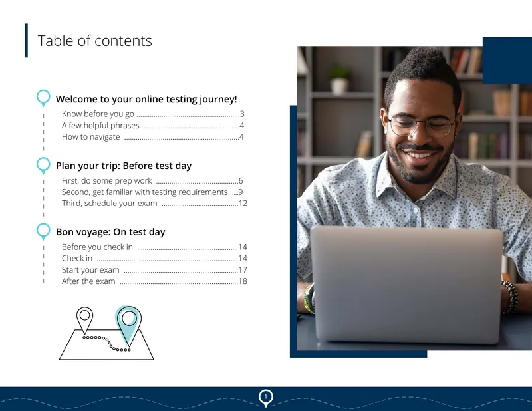Image resolution: width=532 pixels, height=411 pixels.
Task: Click the page number 12 at "schedule your exam"
Action: pos(243,204)
